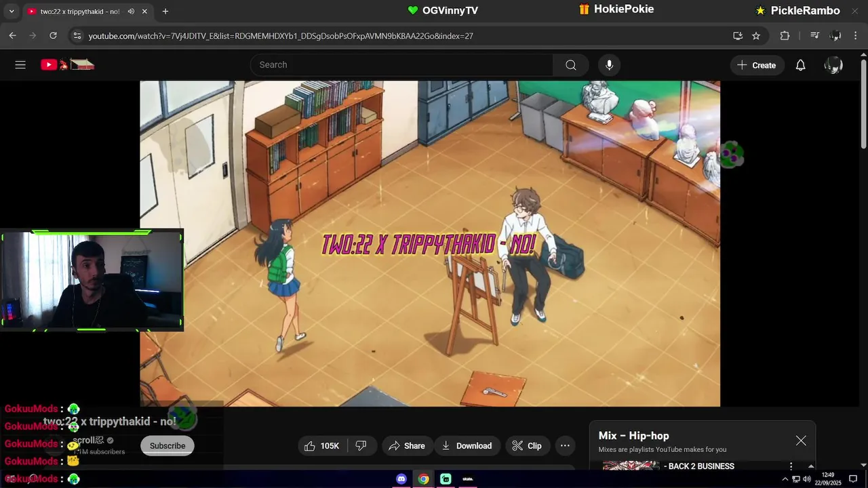The height and width of the screenshot is (488, 868).
Task: Open Discord from the taskbar
Action: (401, 479)
